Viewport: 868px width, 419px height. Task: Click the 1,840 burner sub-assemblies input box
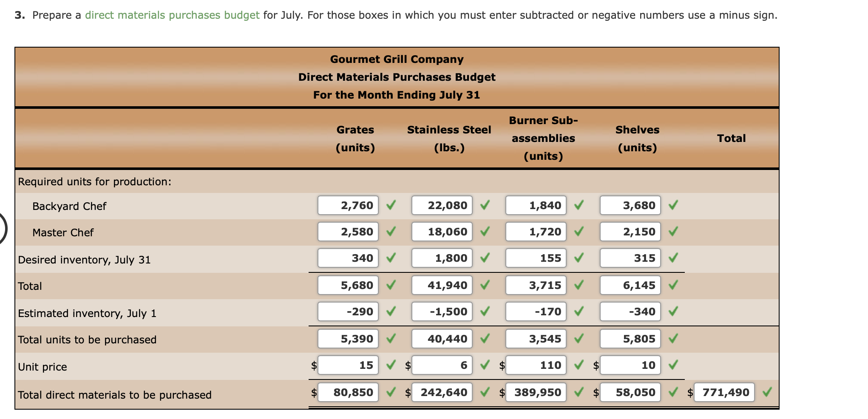pyautogui.click(x=536, y=205)
